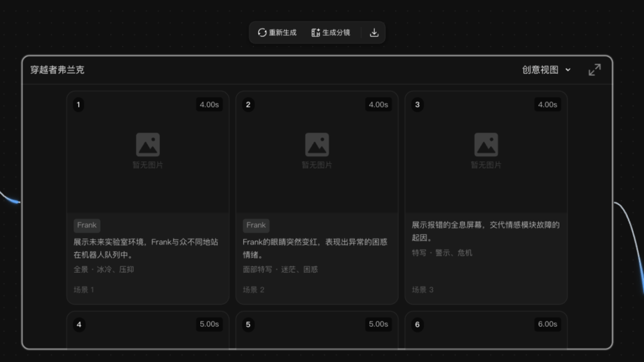The width and height of the screenshot is (644, 362).
Task: Click the number 3 shot badge
Action: (x=417, y=104)
